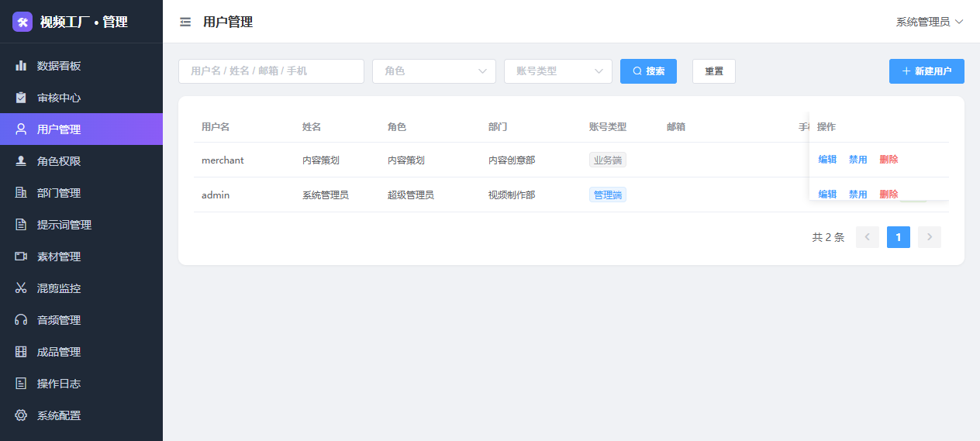Edit the admin user via 编辑

point(827,194)
